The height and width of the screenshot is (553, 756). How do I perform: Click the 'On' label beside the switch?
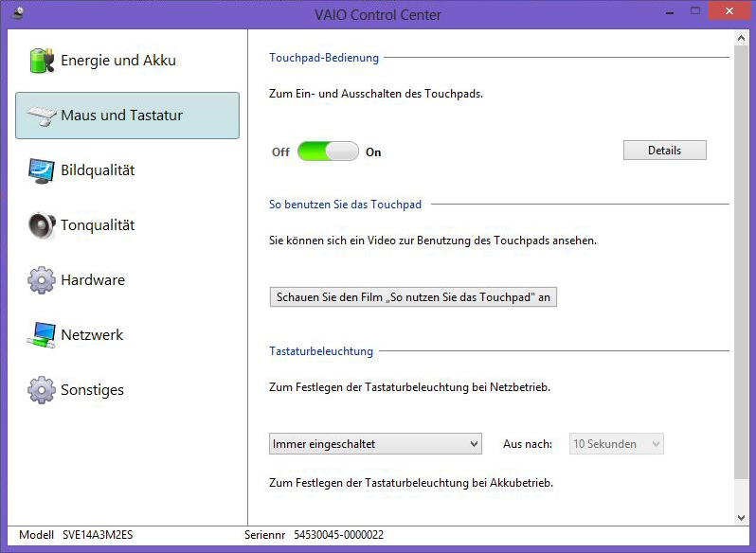[373, 152]
